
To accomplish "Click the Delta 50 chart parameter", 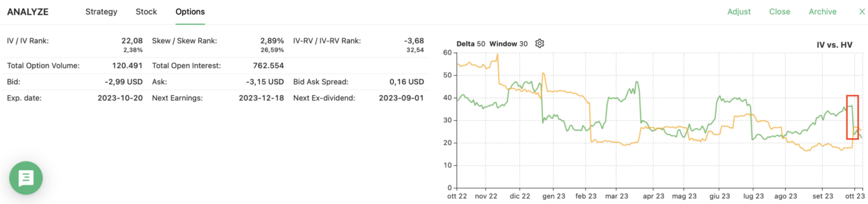I will click(471, 44).
